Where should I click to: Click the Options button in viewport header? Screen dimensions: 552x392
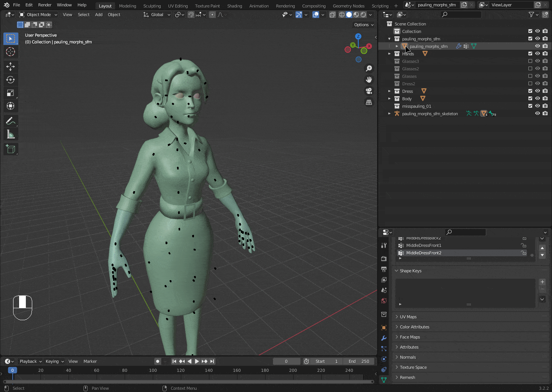pos(364,25)
